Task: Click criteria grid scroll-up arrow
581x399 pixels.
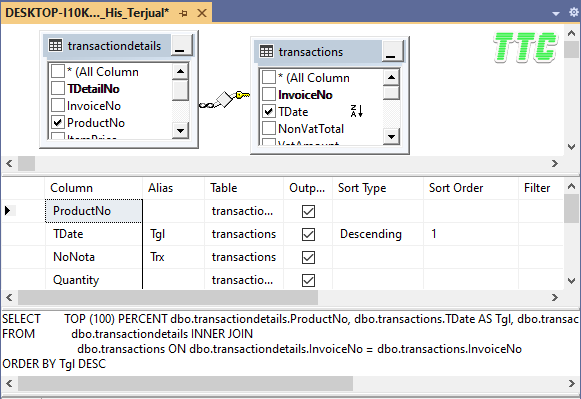Action: 571,186
